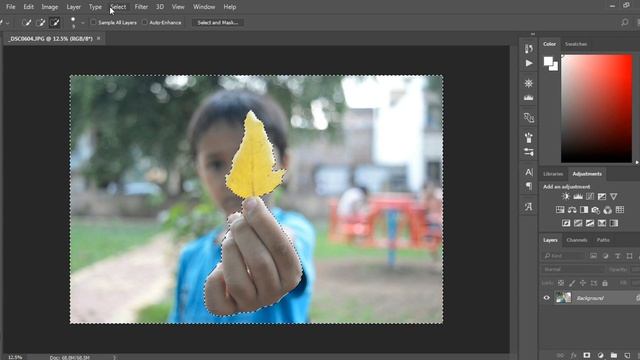Image resolution: width=640 pixels, height=360 pixels.
Task: Add a Vibrance adjustment layer
Action: pos(613,197)
